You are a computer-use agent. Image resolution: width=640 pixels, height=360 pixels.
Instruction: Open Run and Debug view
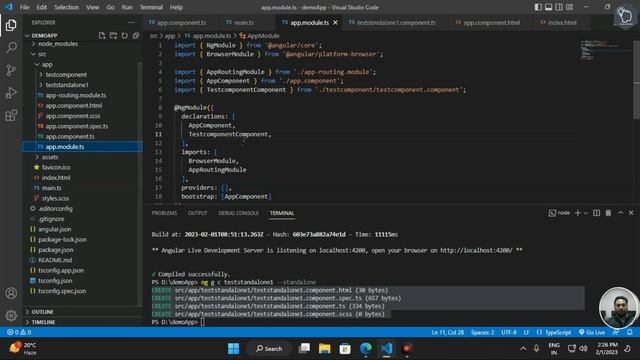(11, 93)
